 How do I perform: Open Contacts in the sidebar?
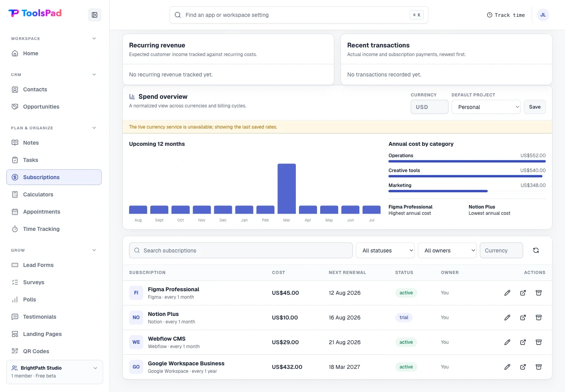54,89
